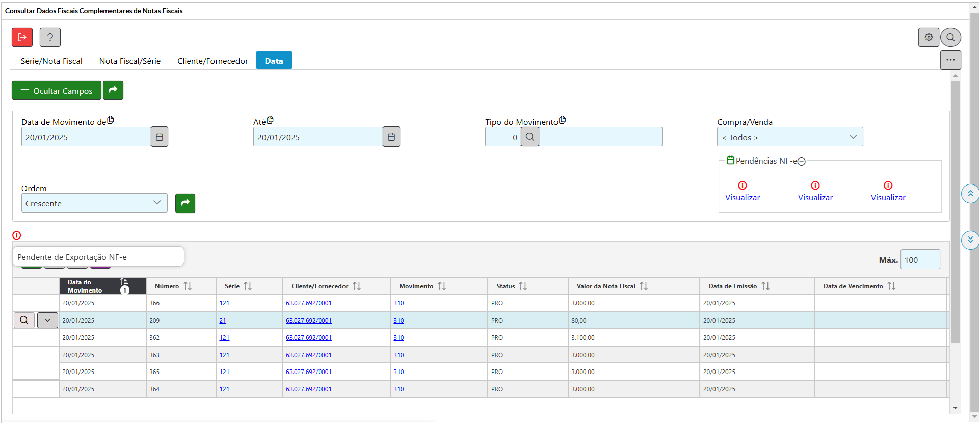
Task: Open settings via the gear icon
Action: point(929,37)
